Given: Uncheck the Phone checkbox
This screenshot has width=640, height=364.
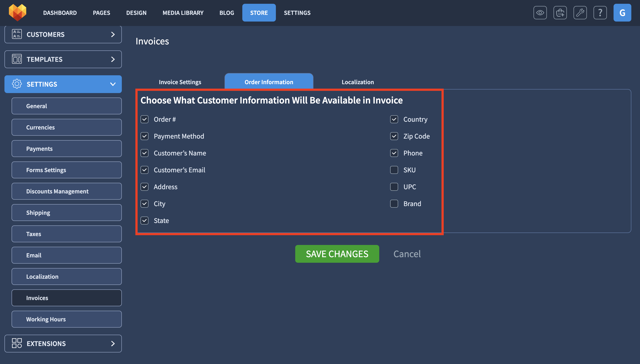Looking at the screenshot, I should point(394,153).
